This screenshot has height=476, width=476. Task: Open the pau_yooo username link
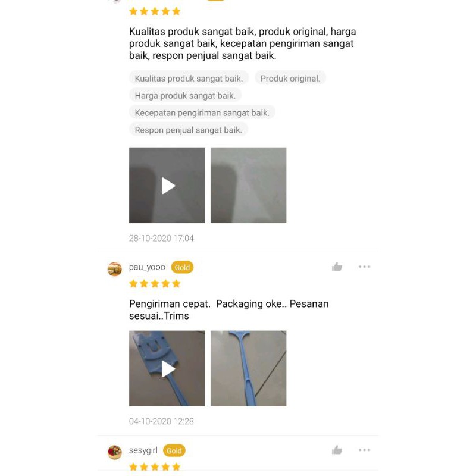[147, 267]
